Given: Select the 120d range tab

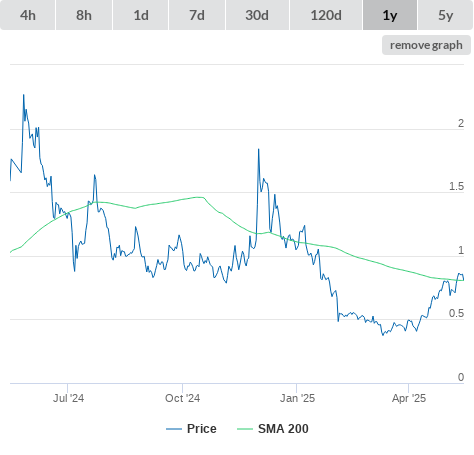Looking at the screenshot, I should [x=326, y=15].
